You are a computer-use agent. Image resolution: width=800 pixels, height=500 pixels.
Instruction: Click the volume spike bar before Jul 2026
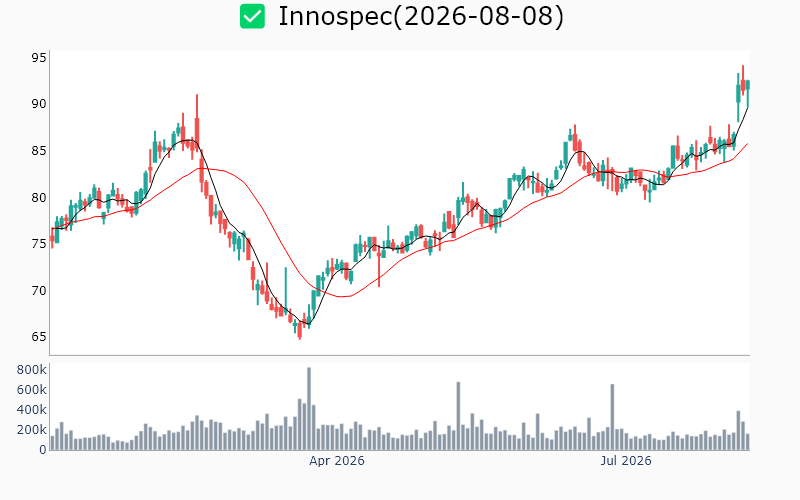(612, 417)
